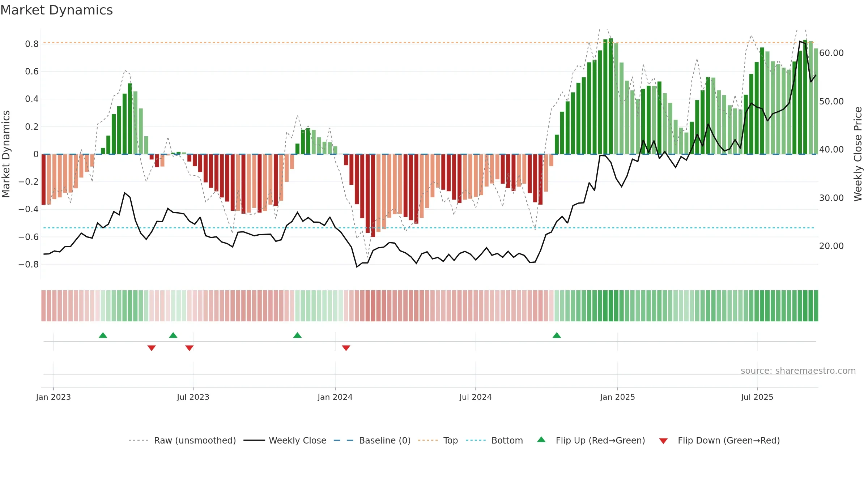Click the vertical Market Dynamics axis title

(6, 154)
